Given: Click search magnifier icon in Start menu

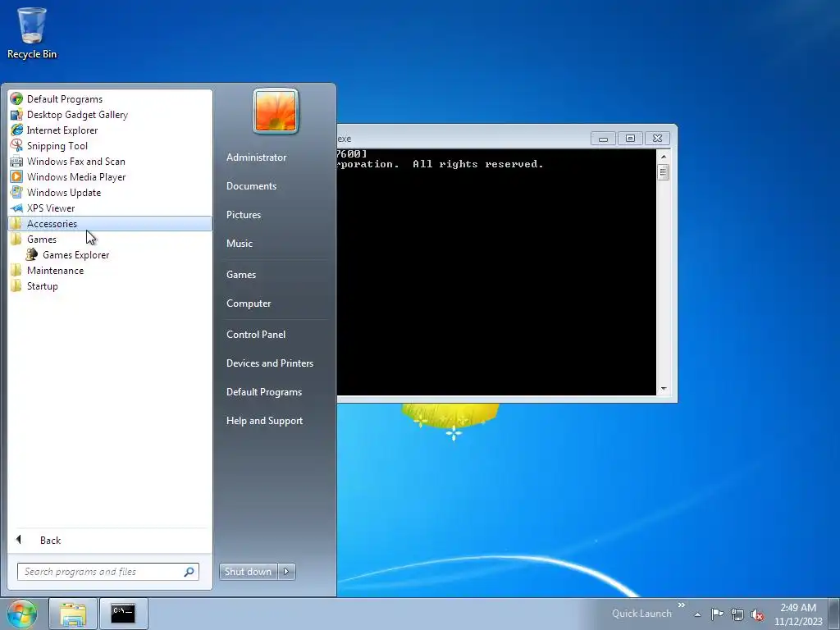Looking at the screenshot, I should (189, 572).
